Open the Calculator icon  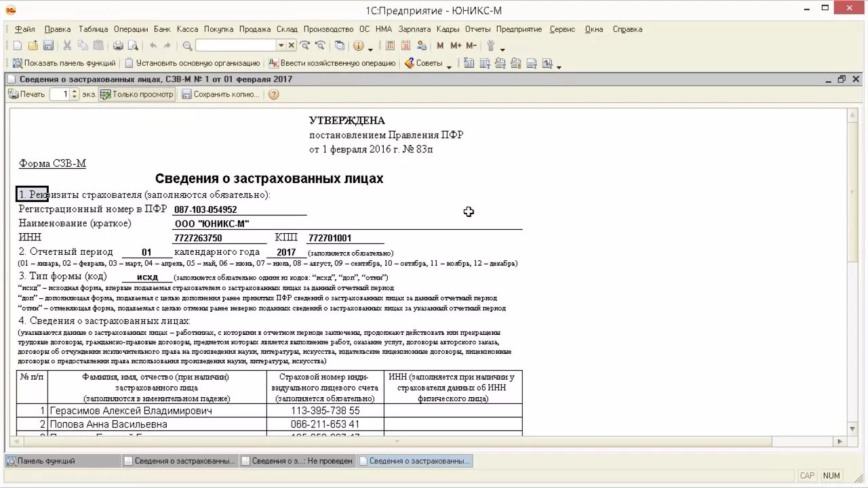[390, 45]
